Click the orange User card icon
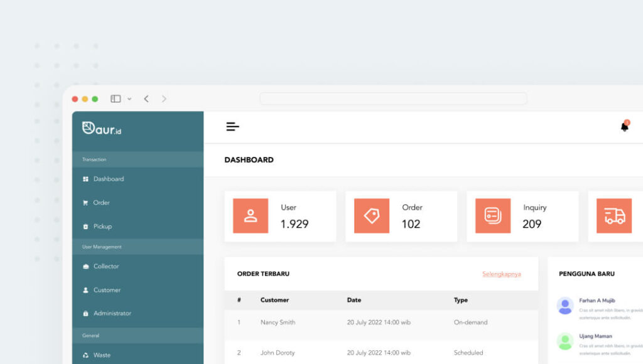Screen dimensions: 643x364 point(251,216)
